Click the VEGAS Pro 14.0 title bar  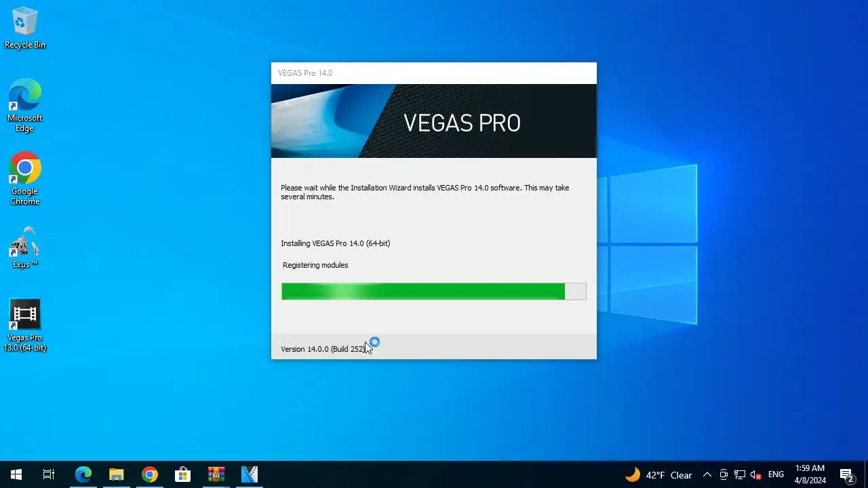[x=434, y=73]
